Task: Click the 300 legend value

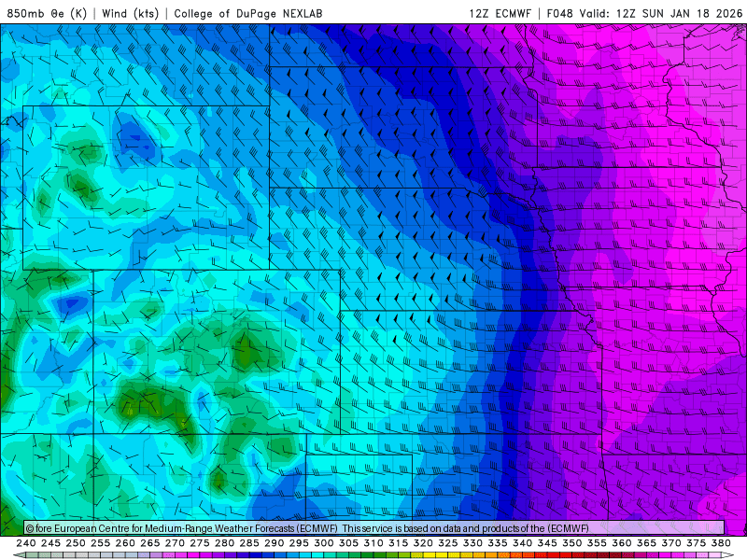Action: (323, 543)
